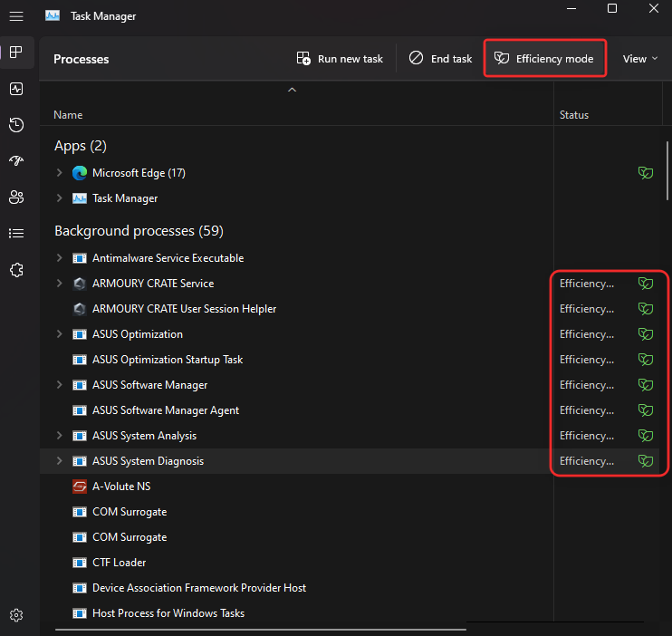672x636 pixels.
Task: Expand the Microsoft Edge process group
Action: tap(60, 173)
